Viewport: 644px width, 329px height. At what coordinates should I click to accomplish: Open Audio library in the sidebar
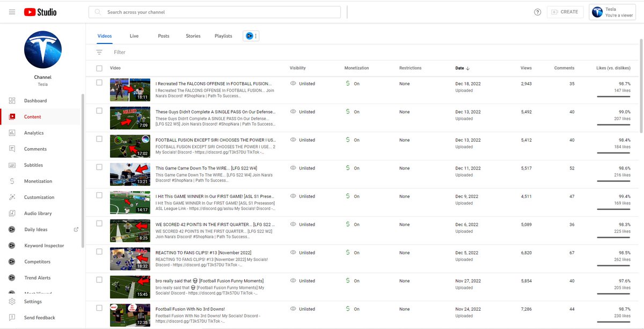(41, 214)
